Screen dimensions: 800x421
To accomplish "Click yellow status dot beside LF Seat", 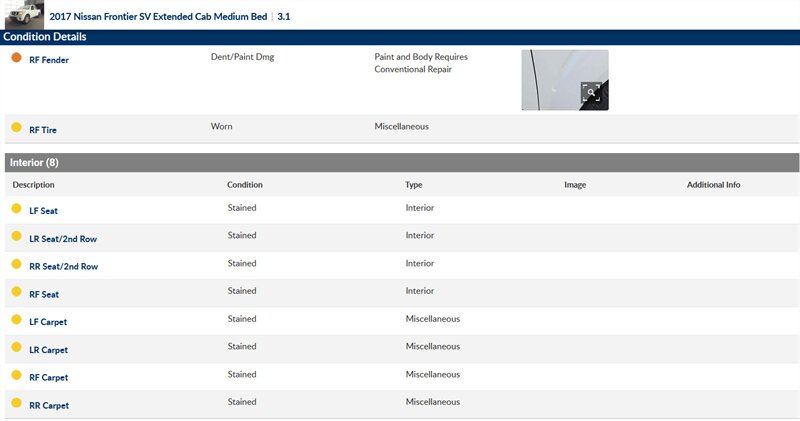I will (x=16, y=209).
